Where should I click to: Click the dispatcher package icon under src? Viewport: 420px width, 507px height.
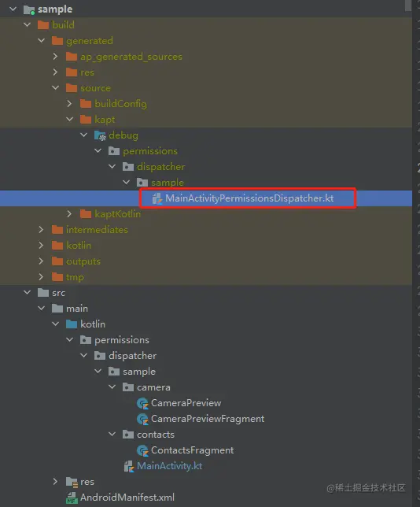pyautogui.click(x=100, y=356)
